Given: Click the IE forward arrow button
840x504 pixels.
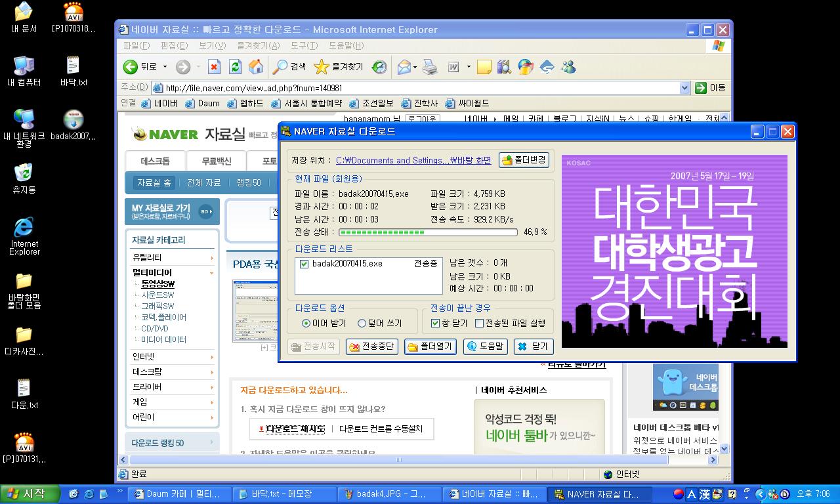Looking at the screenshot, I should [183, 66].
